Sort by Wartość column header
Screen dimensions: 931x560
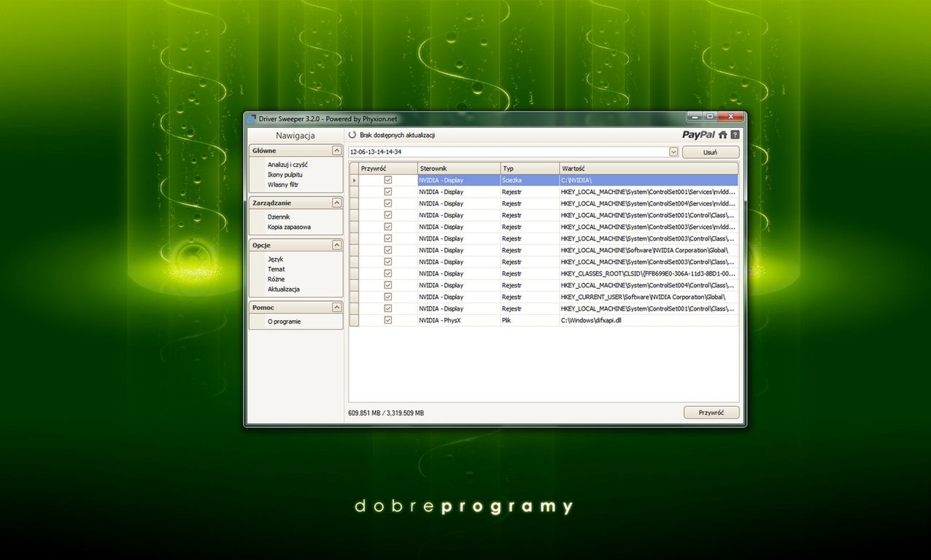[x=649, y=168]
